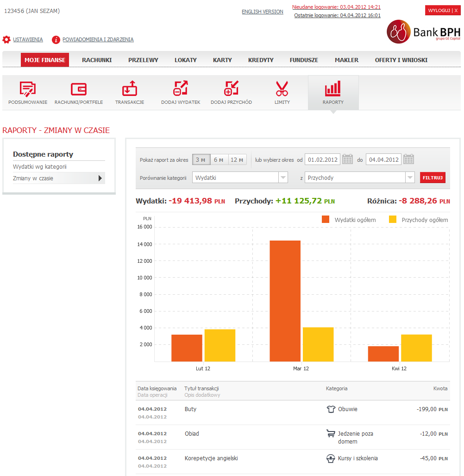Open the Lokaty menu tab

click(x=186, y=60)
